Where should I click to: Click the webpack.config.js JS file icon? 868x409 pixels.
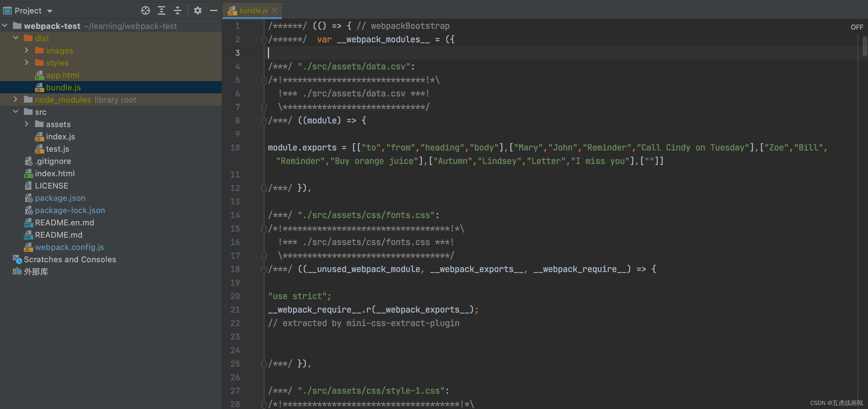[x=28, y=247]
